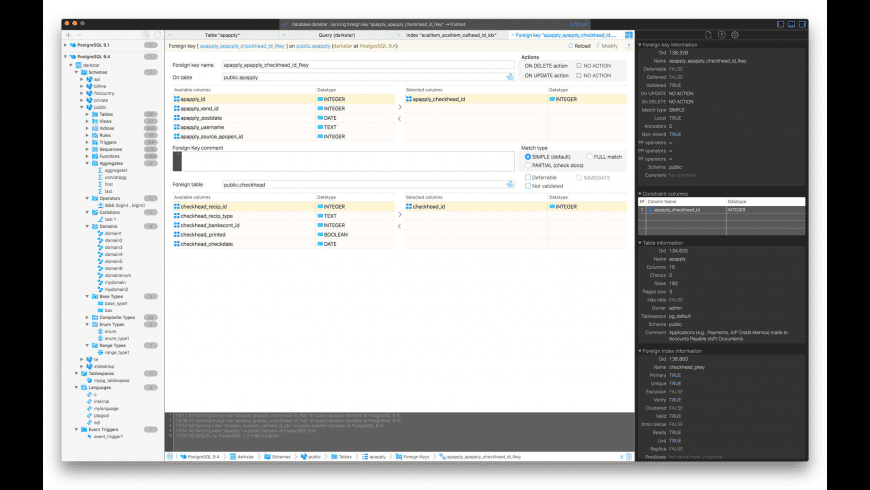Click the darkstar link in header

342,46
